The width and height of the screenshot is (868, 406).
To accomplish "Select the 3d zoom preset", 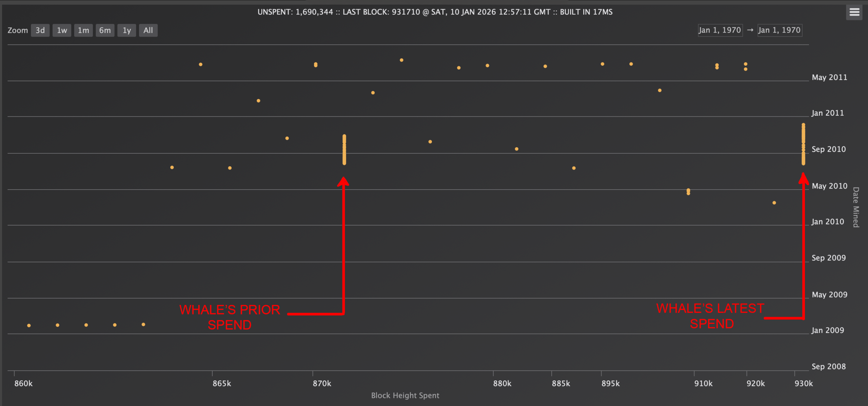I will (x=40, y=30).
